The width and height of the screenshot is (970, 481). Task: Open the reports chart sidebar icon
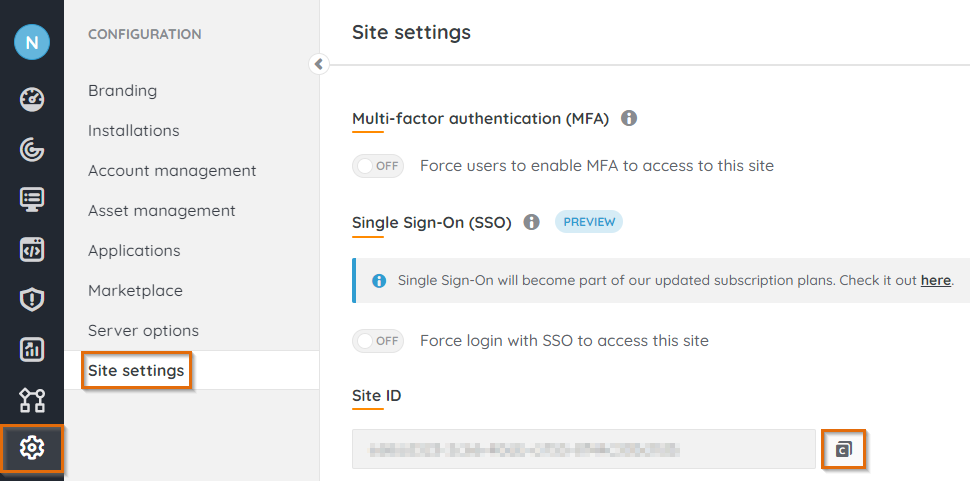pos(32,350)
